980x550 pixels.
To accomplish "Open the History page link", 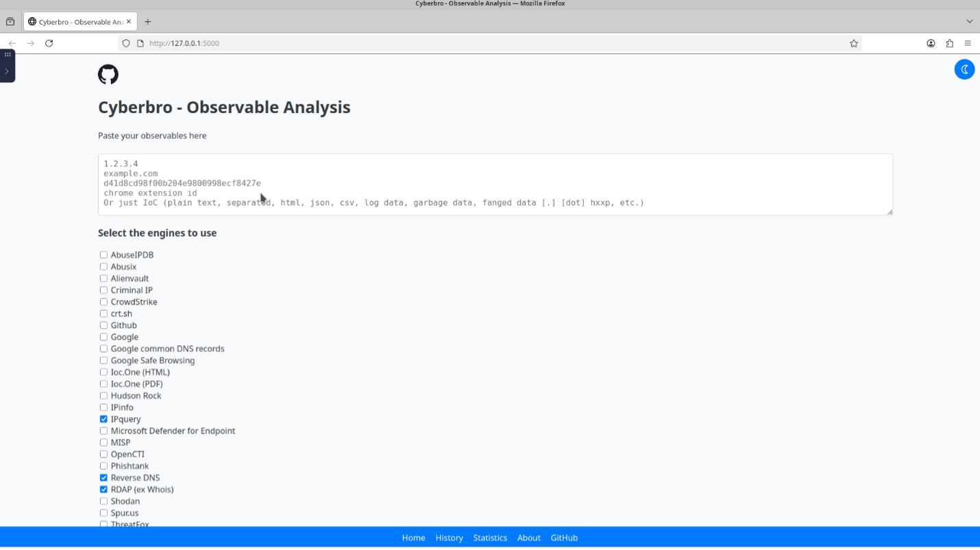I will [x=449, y=538].
